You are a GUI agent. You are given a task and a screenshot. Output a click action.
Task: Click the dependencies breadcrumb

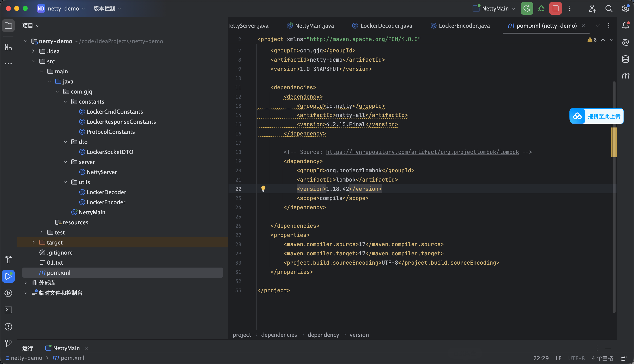click(x=279, y=335)
